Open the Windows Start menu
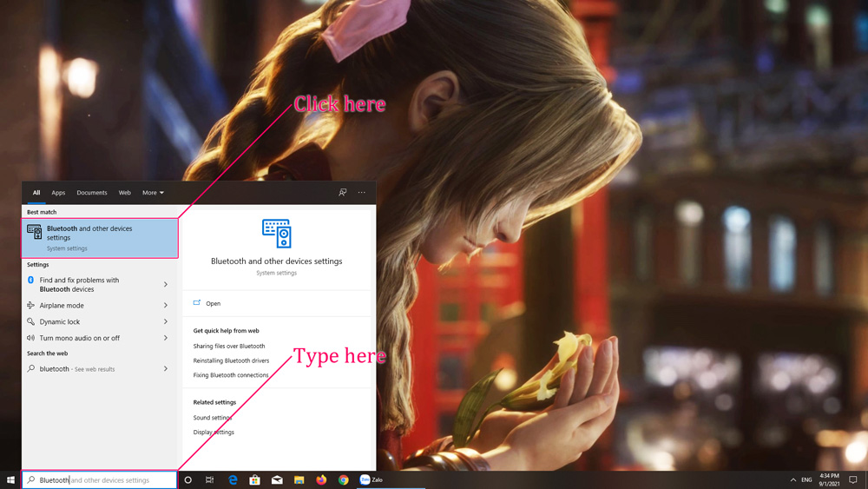This screenshot has height=489, width=868. tap(10, 480)
